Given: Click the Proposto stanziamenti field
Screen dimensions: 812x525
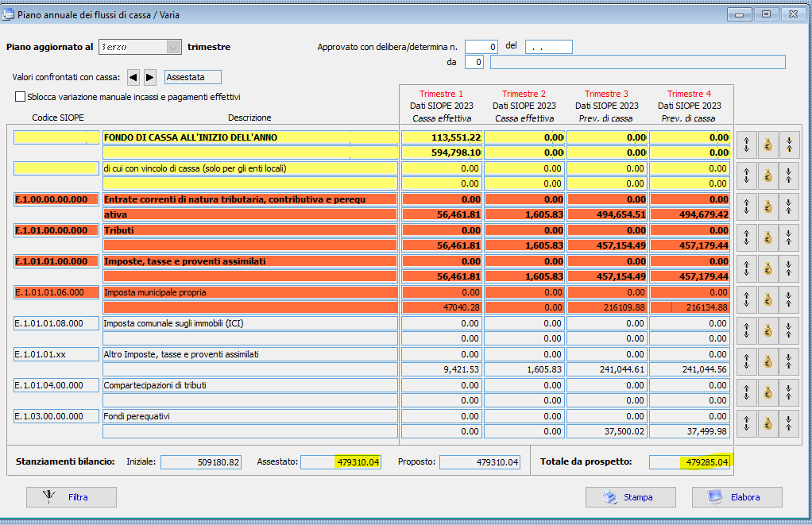Looking at the screenshot, I should click(x=480, y=462).
